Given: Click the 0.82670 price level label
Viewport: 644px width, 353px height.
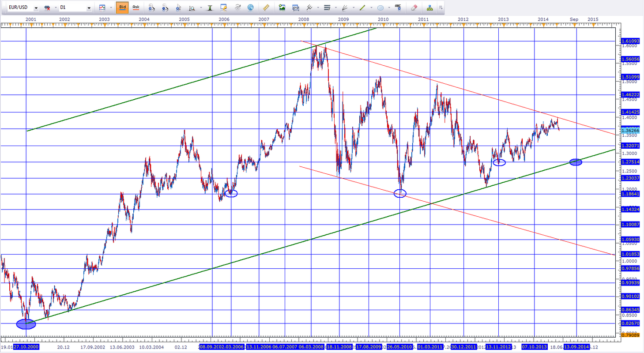Looking at the screenshot, I should pos(630,323).
